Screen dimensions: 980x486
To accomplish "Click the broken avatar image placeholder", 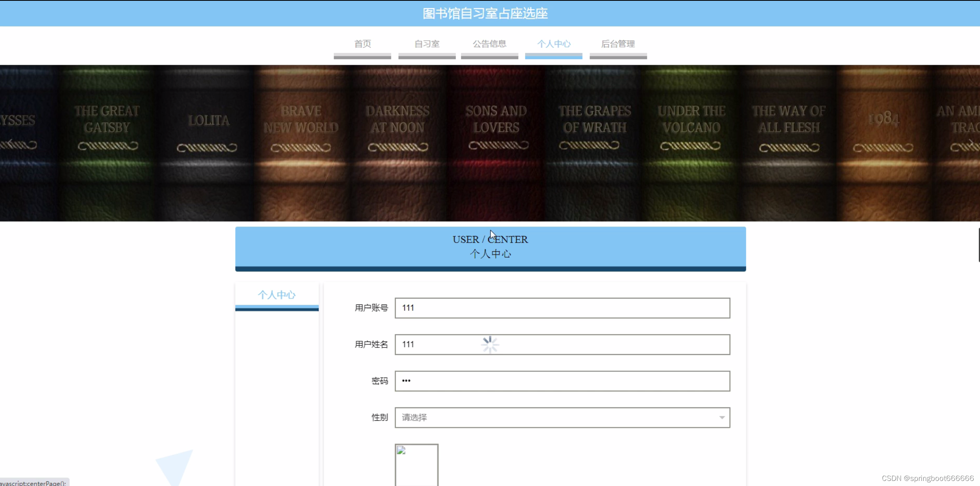I will (416, 465).
